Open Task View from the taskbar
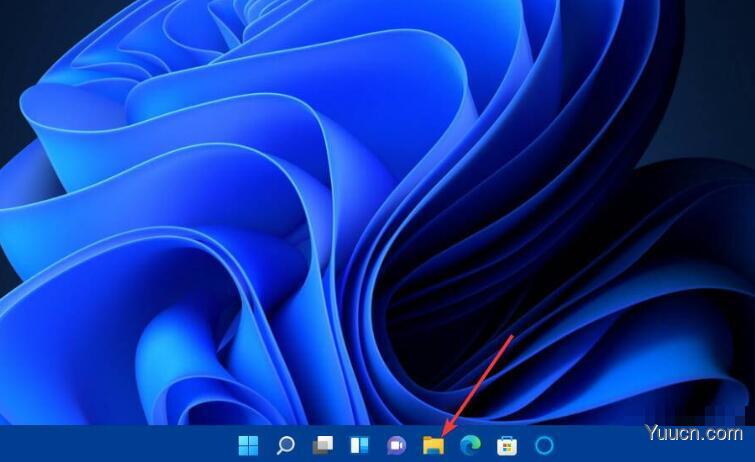This screenshot has height=462, width=755. [322, 445]
